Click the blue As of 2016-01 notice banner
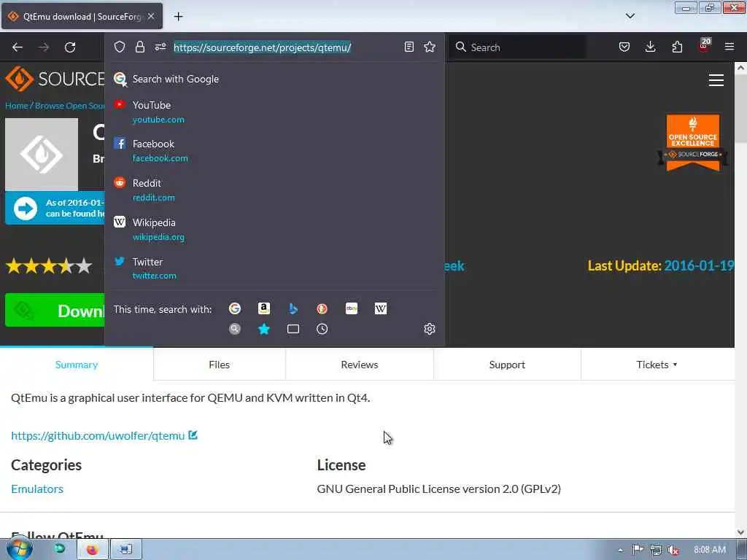The height and width of the screenshot is (560, 747). pyautogui.click(x=55, y=208)
